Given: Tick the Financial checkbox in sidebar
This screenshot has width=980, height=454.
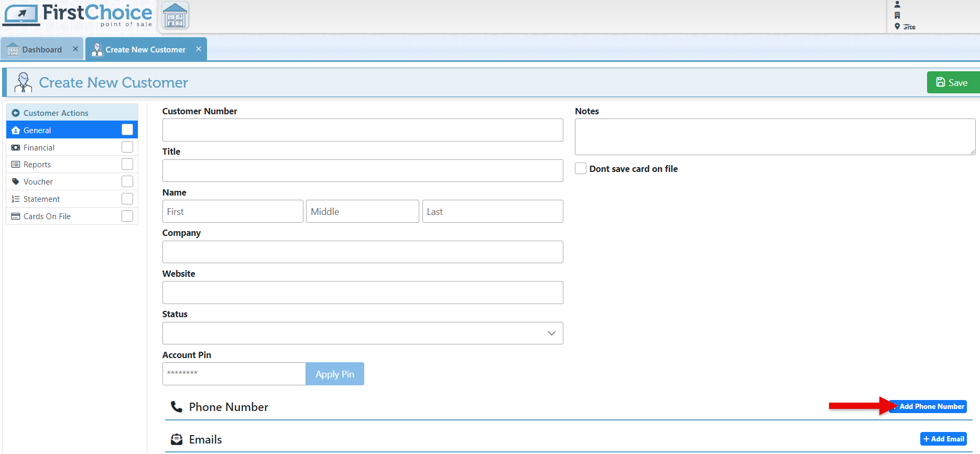Looking at the screenshot, I should tap(127, 147).
